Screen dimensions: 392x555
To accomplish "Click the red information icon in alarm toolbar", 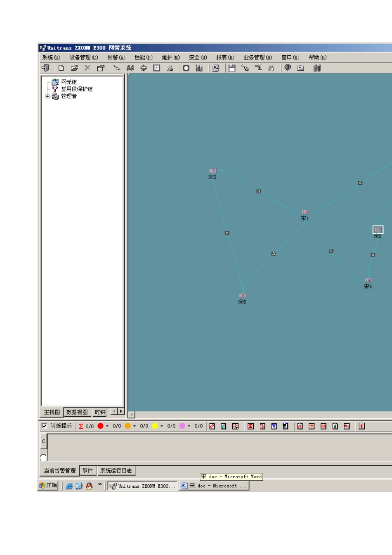I will click(362, 426).
